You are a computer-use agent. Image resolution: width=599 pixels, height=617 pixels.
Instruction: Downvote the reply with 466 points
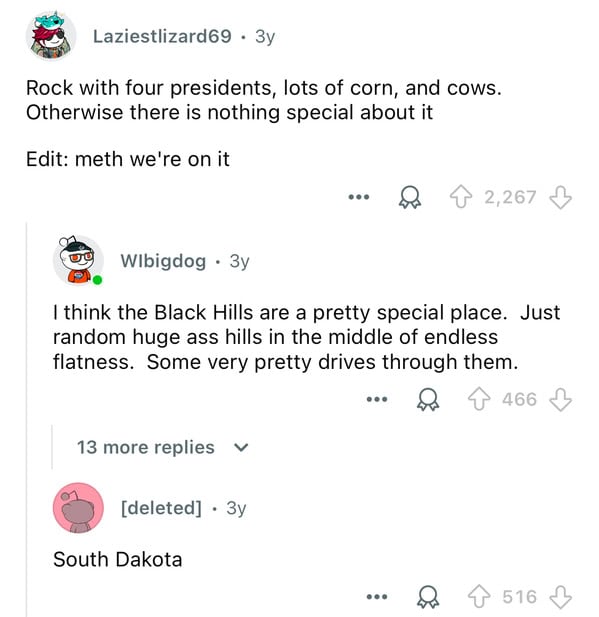pos(560,399)
